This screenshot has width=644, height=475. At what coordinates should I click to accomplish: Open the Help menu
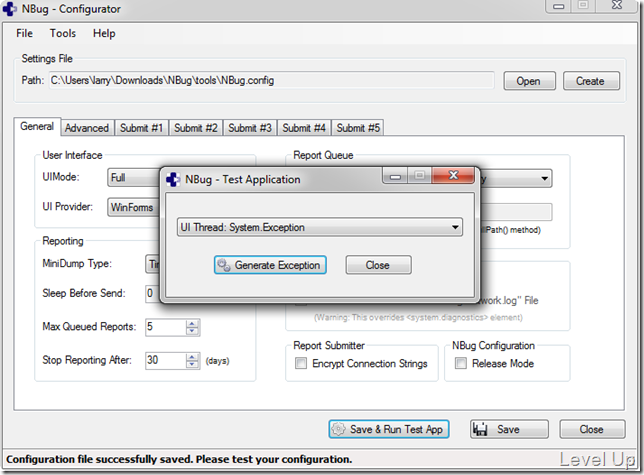pyautogui.click(x=104, y=33)
